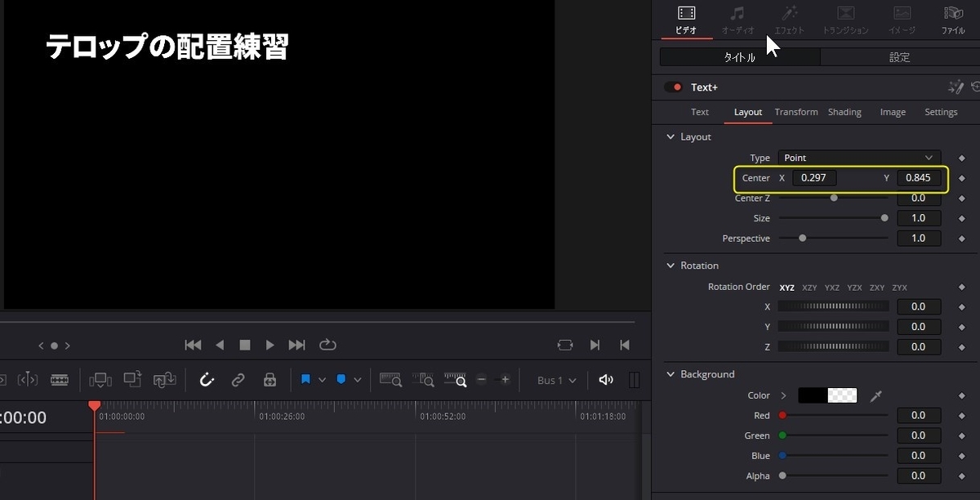The image size is (980, 500).
Task: Mute audio with the speaker icon
Action: (606, 380)
